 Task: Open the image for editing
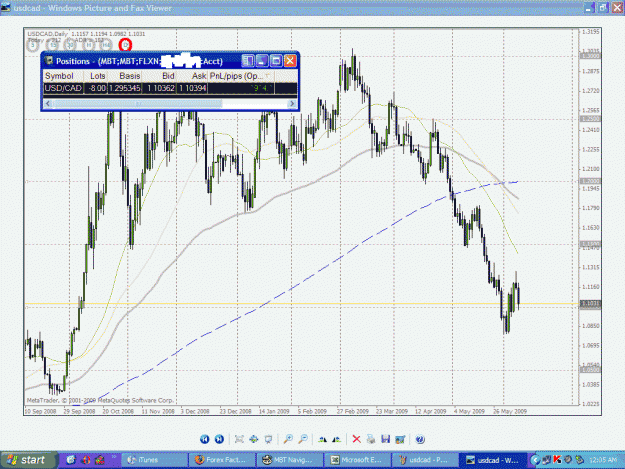400,439
